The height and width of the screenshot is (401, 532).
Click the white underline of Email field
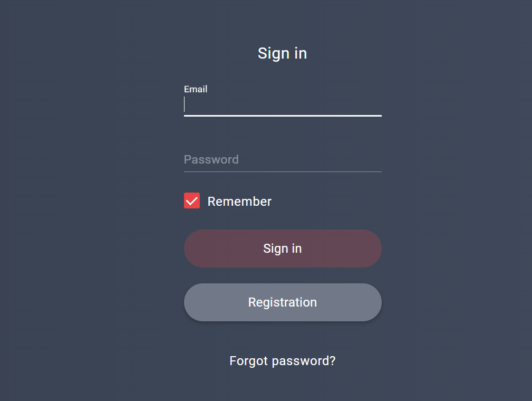[x=283, y=116]
